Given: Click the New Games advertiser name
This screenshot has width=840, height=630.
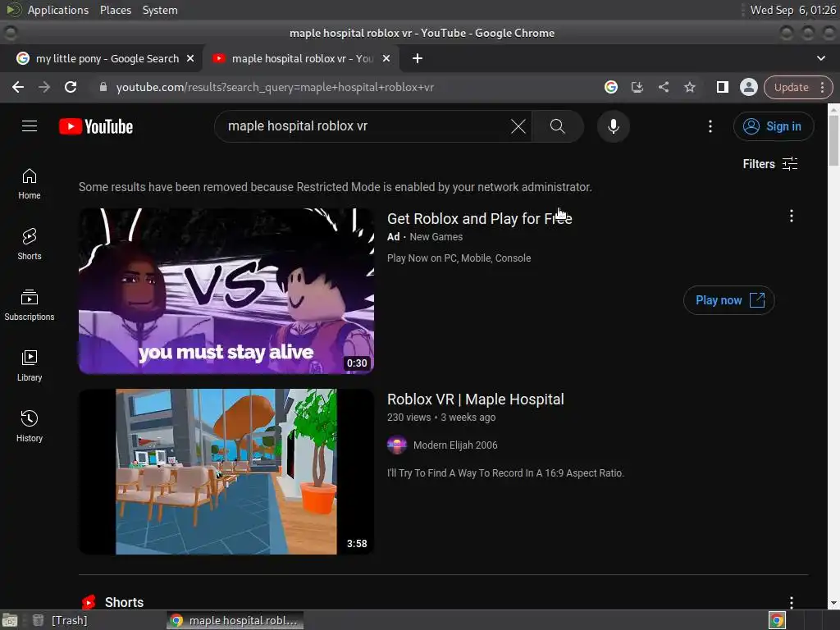Looking at the screenshot, I should [436, 237].
